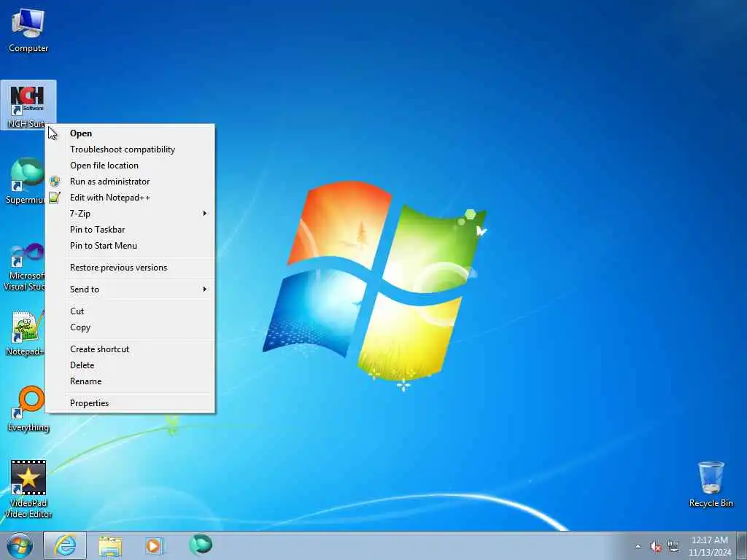Select the Supermium desktop shortcut
This screenshot has width=747, height=560.
click(x=25, y=181)
